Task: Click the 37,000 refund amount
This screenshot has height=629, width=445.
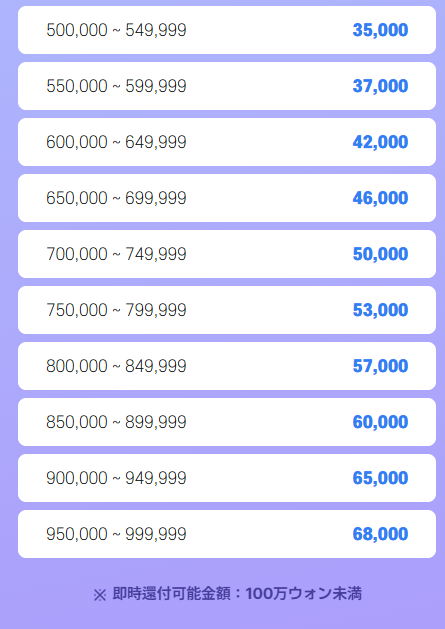Action: pyautogui.click(x=380, y=86)
